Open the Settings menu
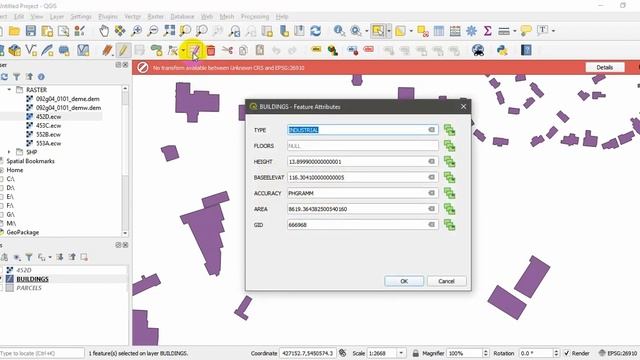This screenshot has width=640, height=360. coord(80,16)
